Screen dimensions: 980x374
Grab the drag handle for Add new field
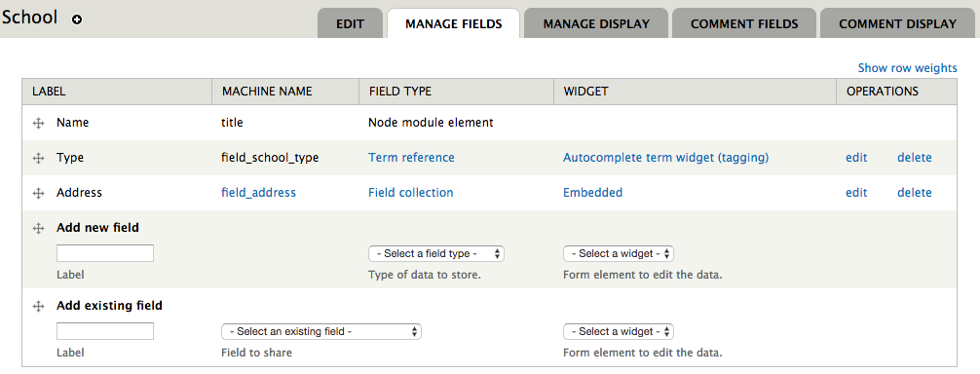click(x=38, y=229)
